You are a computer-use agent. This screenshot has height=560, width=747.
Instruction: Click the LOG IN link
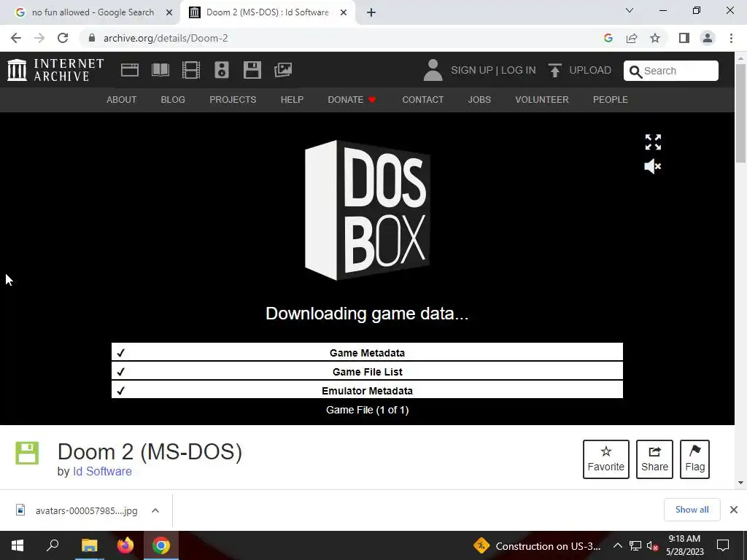(x=519, y=71)
